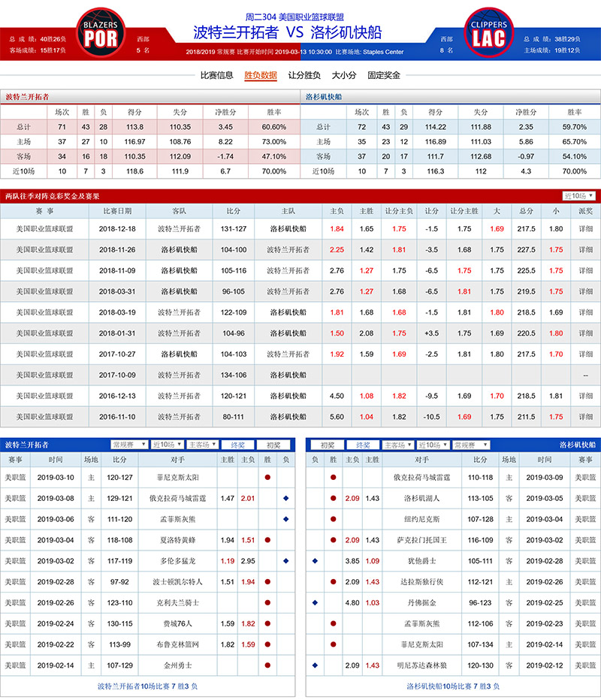Image resolution: width=601 pixels, height=700 pixels.
Task: Open 详细 link for the 2018-12-18 match
Action: (586, 228)
